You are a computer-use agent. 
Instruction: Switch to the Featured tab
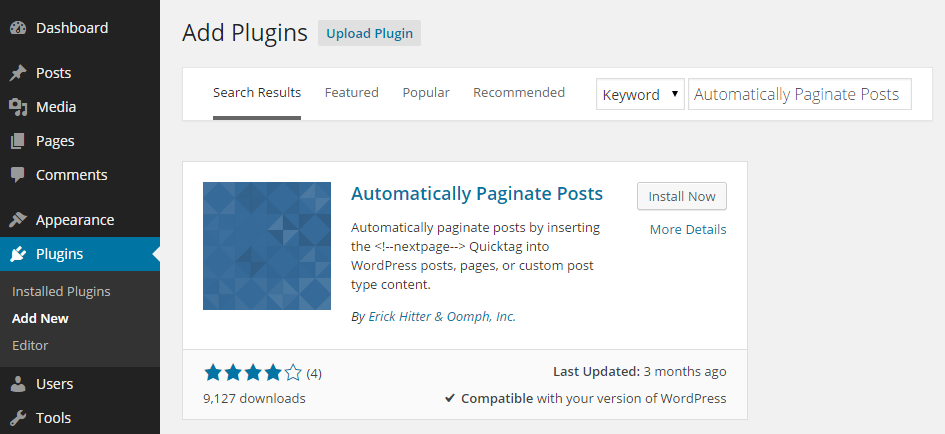pyautogui.click(x=351, y=93)
